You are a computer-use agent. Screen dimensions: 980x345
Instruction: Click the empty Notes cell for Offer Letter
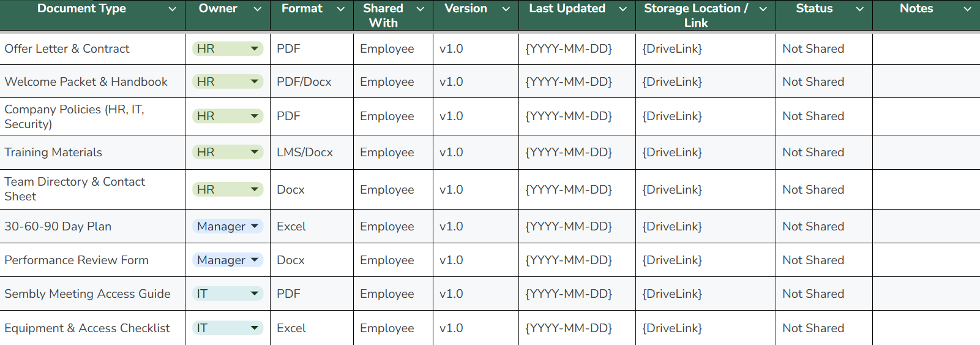pos(926,49)
